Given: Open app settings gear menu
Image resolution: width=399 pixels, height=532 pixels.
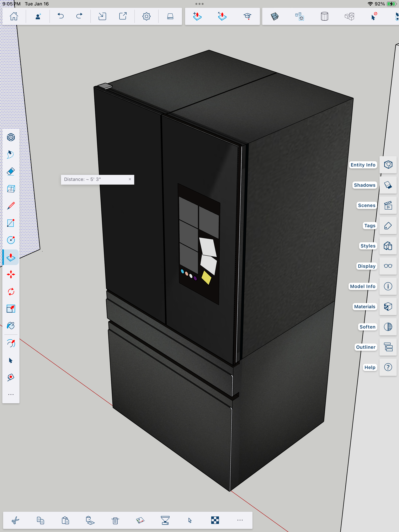Looking at the screenshot, I should coord(146,16).
